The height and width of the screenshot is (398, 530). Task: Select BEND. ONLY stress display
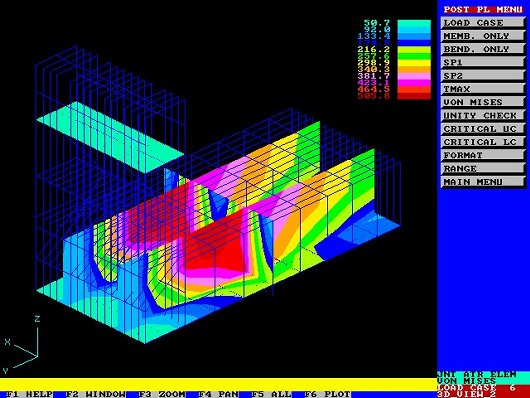point(483,49)
